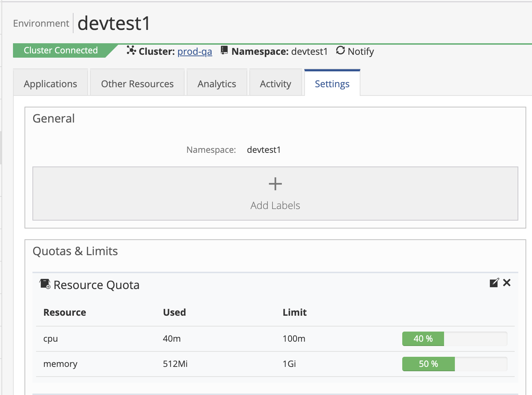532x395 pixels.
Task: Click the 512Mi used value
Action: point(175,364)
